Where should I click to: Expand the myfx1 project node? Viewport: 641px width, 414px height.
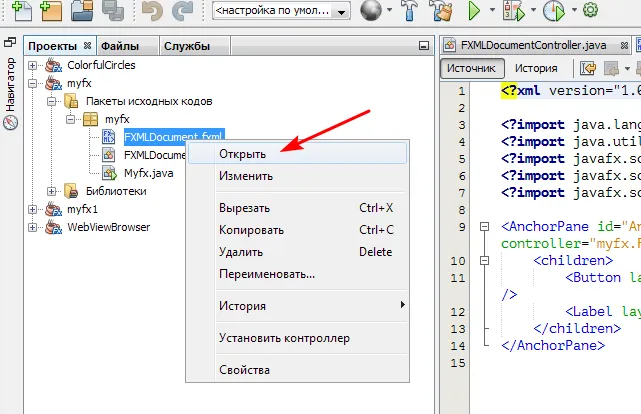(x=32, y=209)
